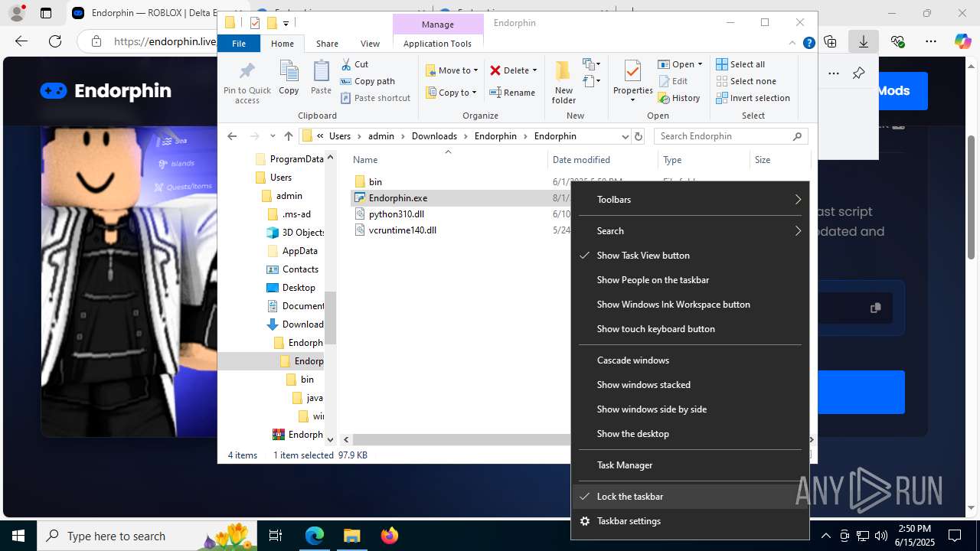This screenshot has width=980, height=551.
Task: Click Cut in the Clipboard group
Action: 354,64
